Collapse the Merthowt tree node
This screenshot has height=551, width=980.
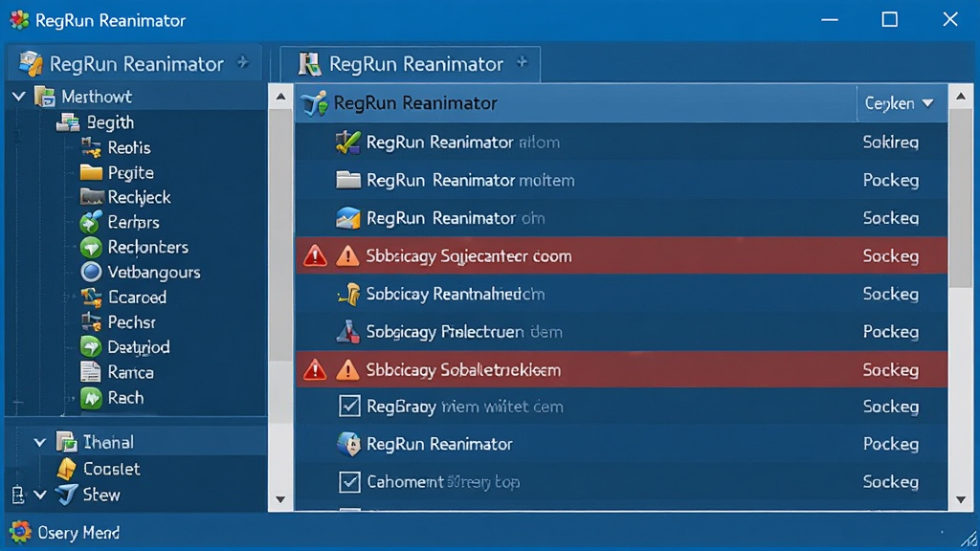19,97
